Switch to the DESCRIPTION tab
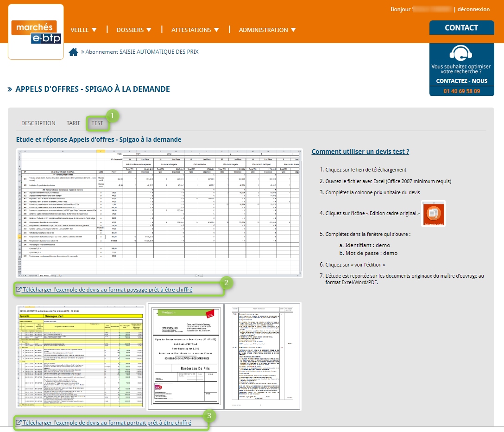Screen dimensions: 504x432 [x=38, y=123]
